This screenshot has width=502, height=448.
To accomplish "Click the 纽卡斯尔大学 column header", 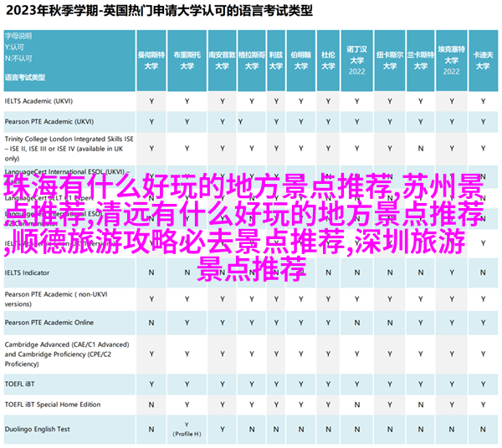I will (x=390, y=60).
